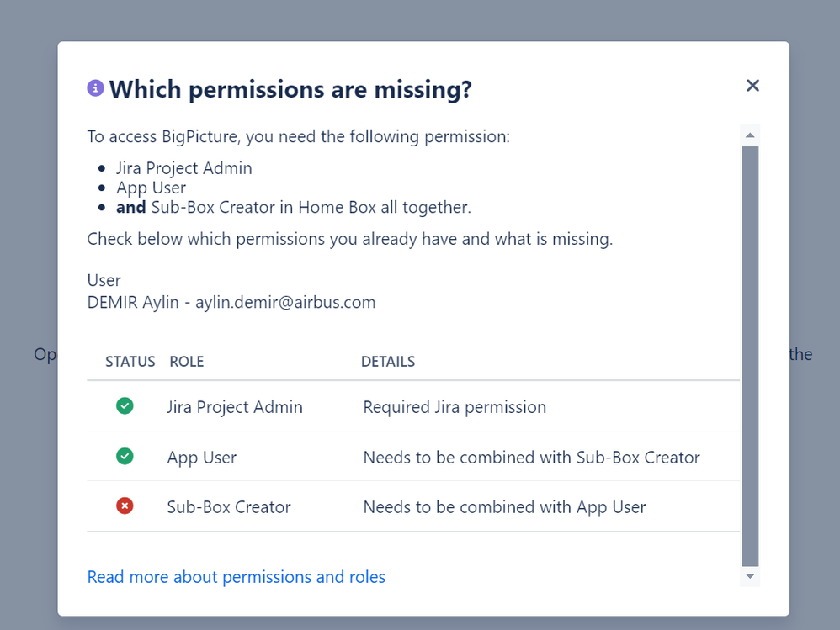The width and height of the screenshot is (840, 630).
Task: Click the 'User' label above the name
Action: tap(104, 280)
